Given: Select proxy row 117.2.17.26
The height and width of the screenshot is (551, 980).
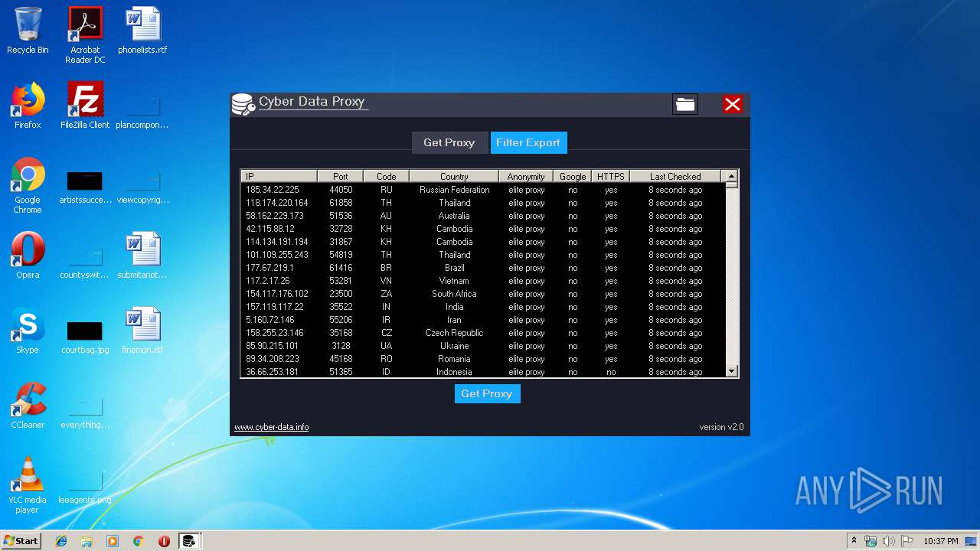Looking at the screenshot, I should coord(483,281).
